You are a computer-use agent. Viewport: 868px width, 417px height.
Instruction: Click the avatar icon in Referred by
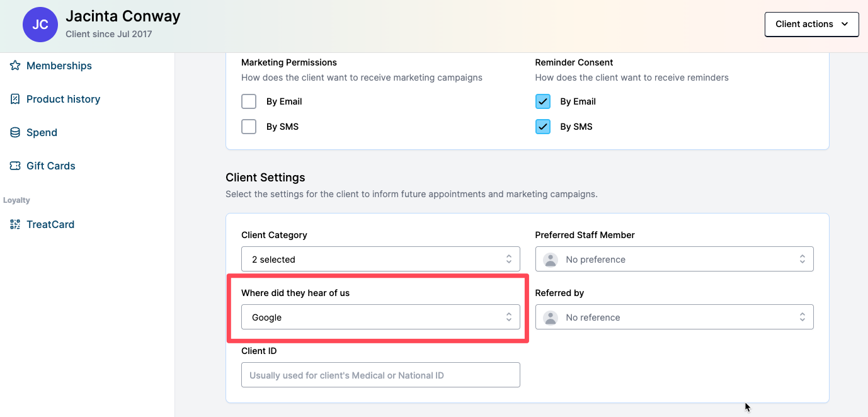pyautogui.click(x=551, y=317)
